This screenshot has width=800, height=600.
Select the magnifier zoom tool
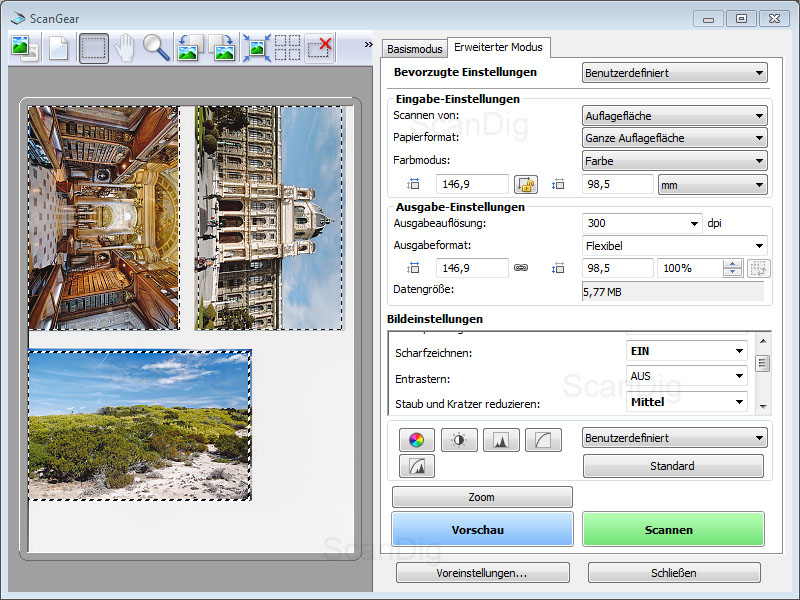click(156, 47)
